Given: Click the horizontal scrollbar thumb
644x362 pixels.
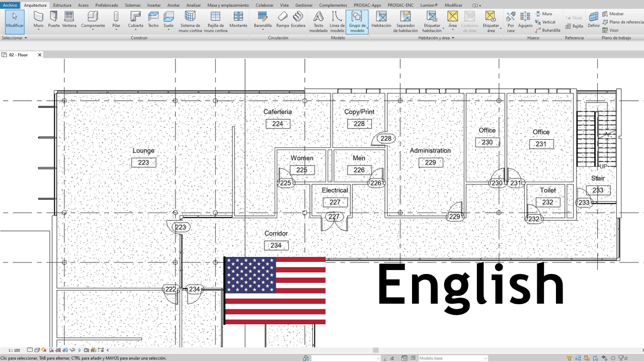Looking at the screenshot, I should click(x=376, y=350).
